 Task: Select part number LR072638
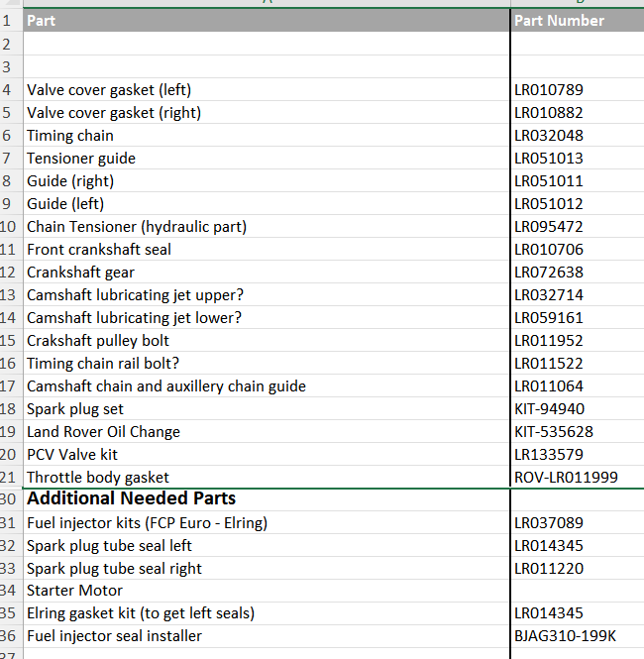(x=578, y=272)
